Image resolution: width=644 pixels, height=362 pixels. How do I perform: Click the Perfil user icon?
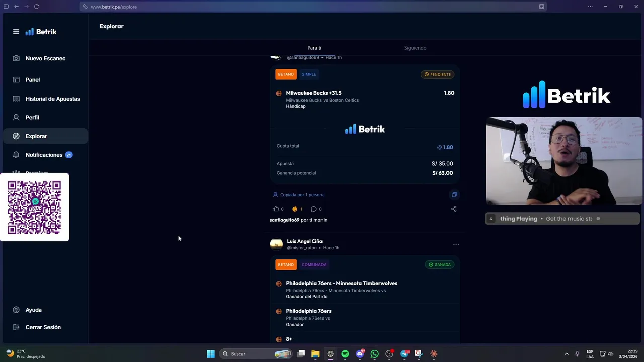(x=16, y=117)
